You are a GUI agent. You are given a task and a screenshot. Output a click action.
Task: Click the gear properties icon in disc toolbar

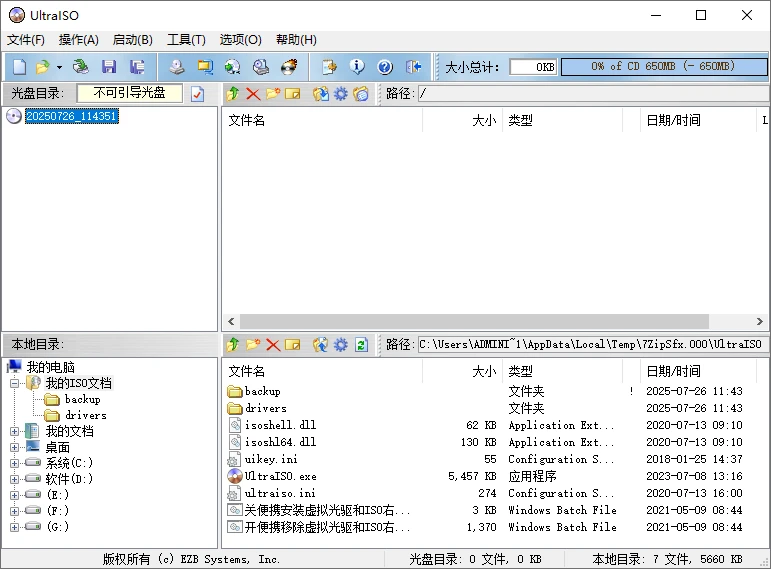pos(340,93)
